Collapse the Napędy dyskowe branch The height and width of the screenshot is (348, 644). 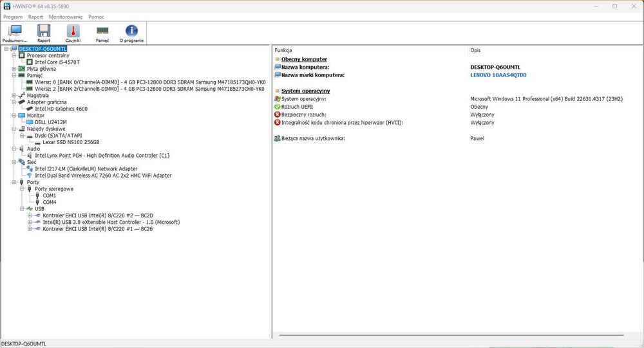point(14,129)
